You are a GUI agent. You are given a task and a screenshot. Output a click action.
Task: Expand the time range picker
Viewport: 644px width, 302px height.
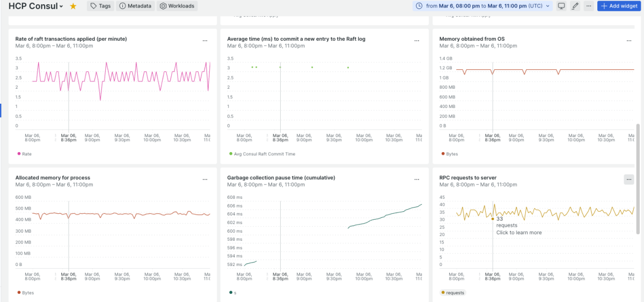[483, 6]
